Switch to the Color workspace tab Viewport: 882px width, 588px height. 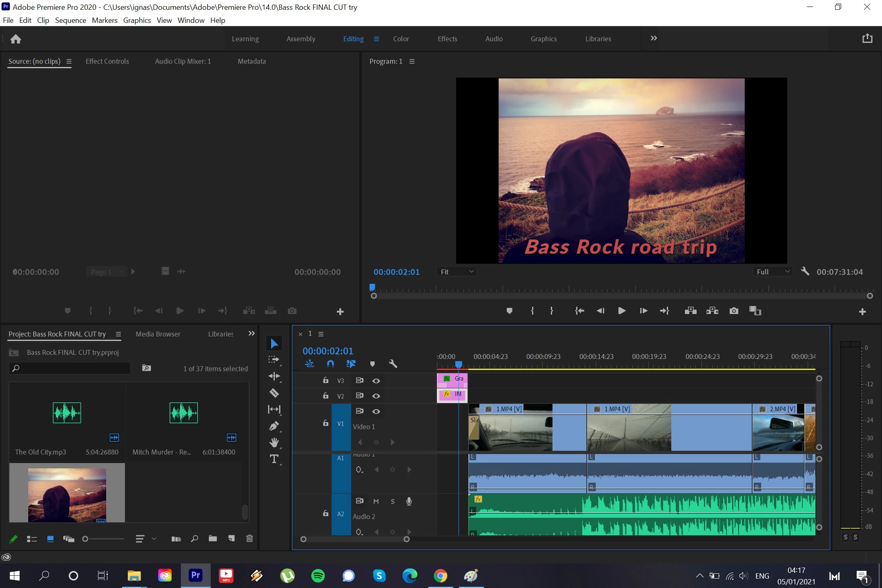401,39
